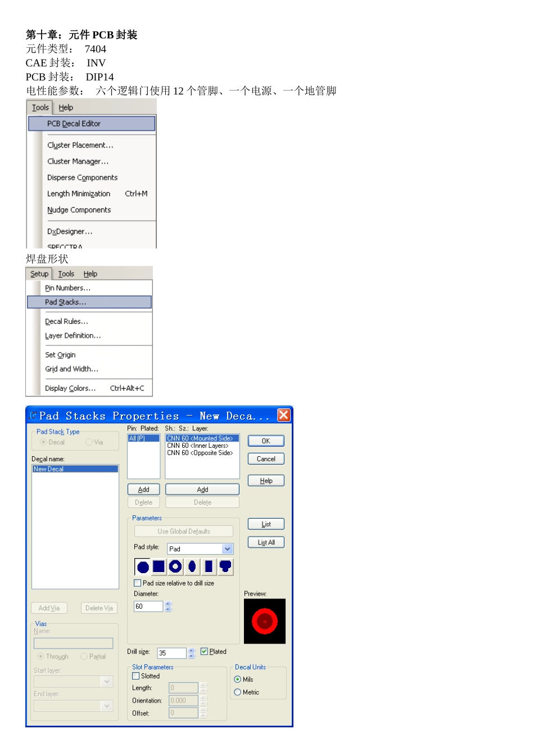Viewport: 534px width, 756px height.
Task: Click the Drill size input field
Action: (x=172, y=653)
